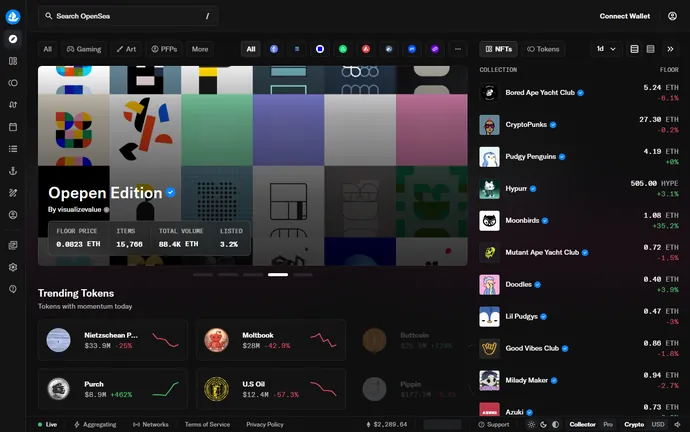This screenshot has width=690, height=432.
Task: Open the Opepen Edition collection title
Action: (105, 193)
